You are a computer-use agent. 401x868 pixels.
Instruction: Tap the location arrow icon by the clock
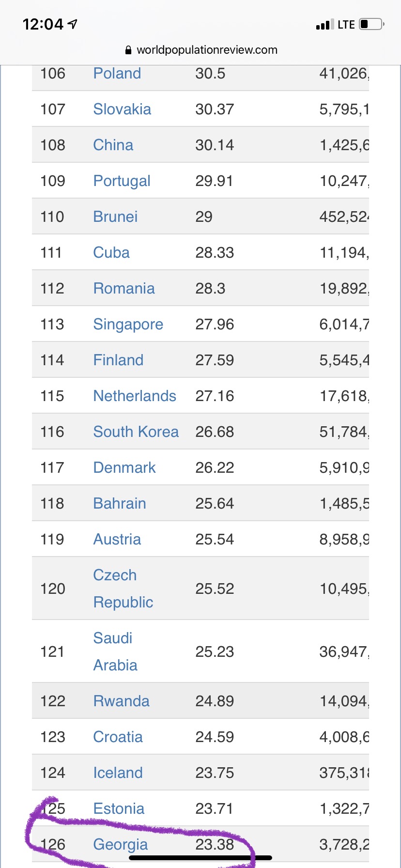tap(73, 24)
